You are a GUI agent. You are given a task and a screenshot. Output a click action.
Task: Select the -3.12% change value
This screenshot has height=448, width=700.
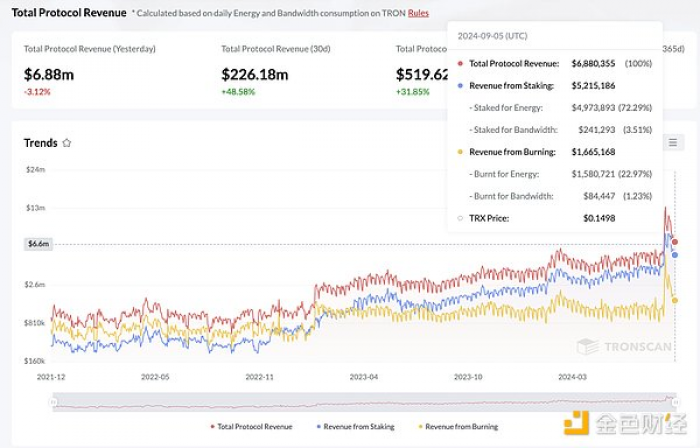click(37, 92)
